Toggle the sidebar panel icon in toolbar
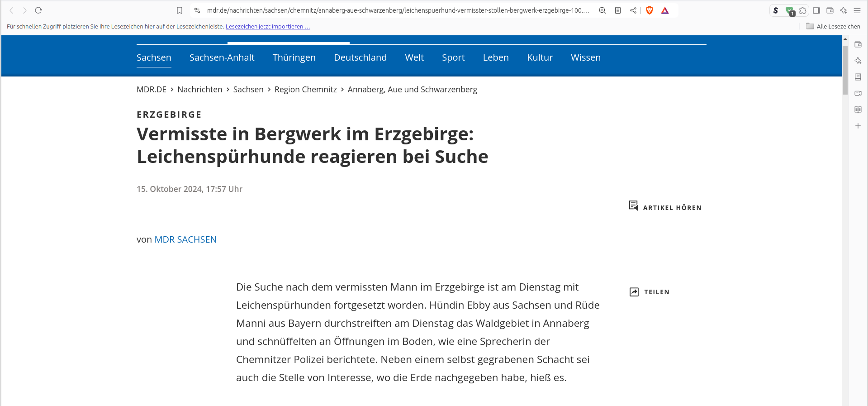 (x=816, y=10)
